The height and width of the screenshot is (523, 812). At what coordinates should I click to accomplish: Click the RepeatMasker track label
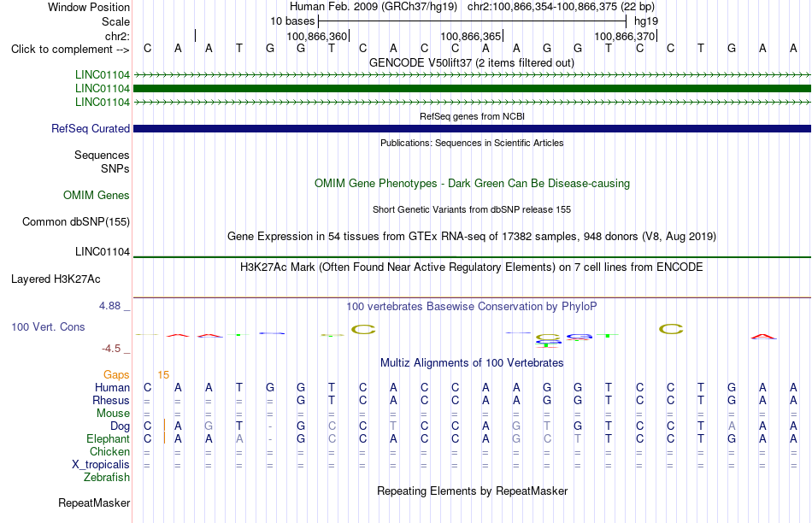click(94, 502)
